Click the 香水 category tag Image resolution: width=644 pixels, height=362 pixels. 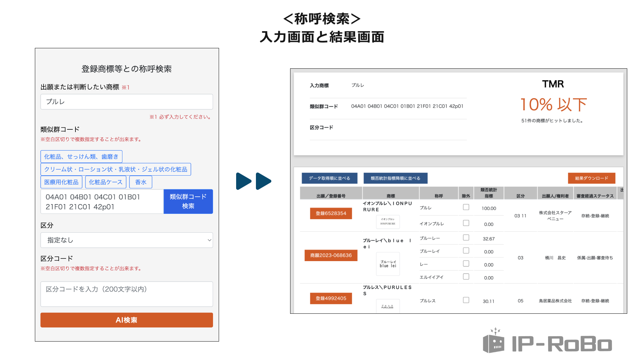pyautogui.click(x=141, y=182)
